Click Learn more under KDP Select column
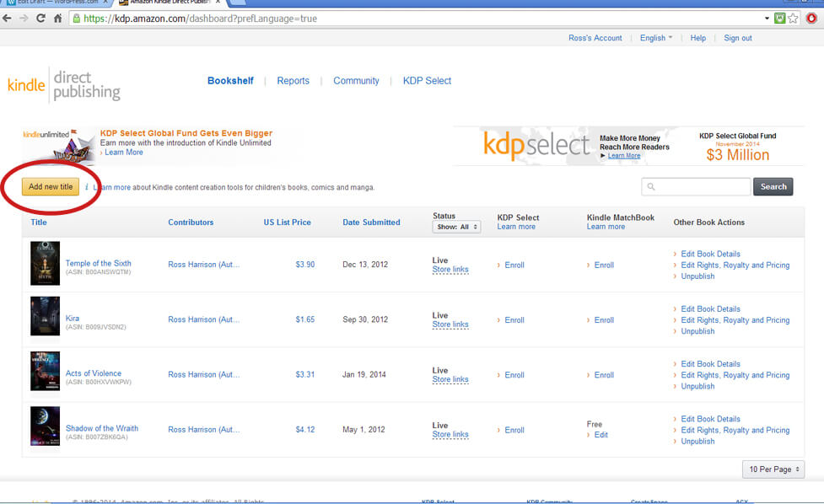824x504 pixels. pyautogui.click(x=516, y=227)
